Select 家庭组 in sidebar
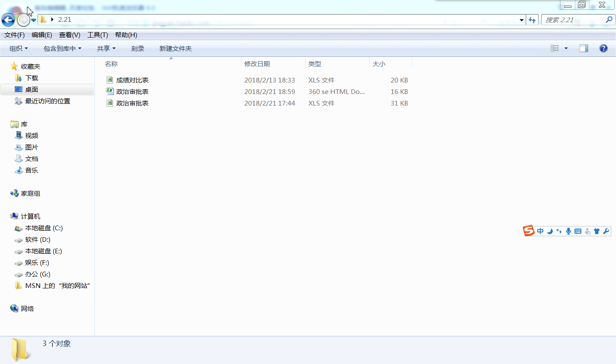 click(x=30, y=194)
